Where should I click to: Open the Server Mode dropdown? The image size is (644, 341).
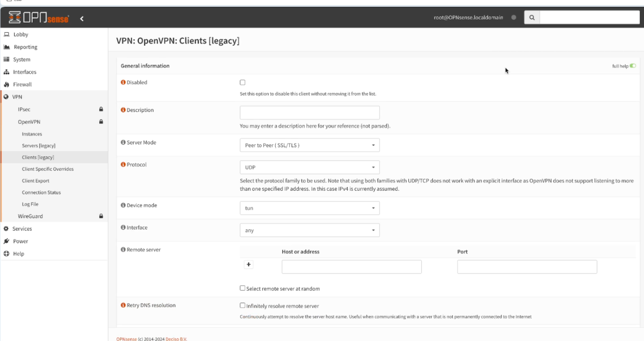point(309,145)
